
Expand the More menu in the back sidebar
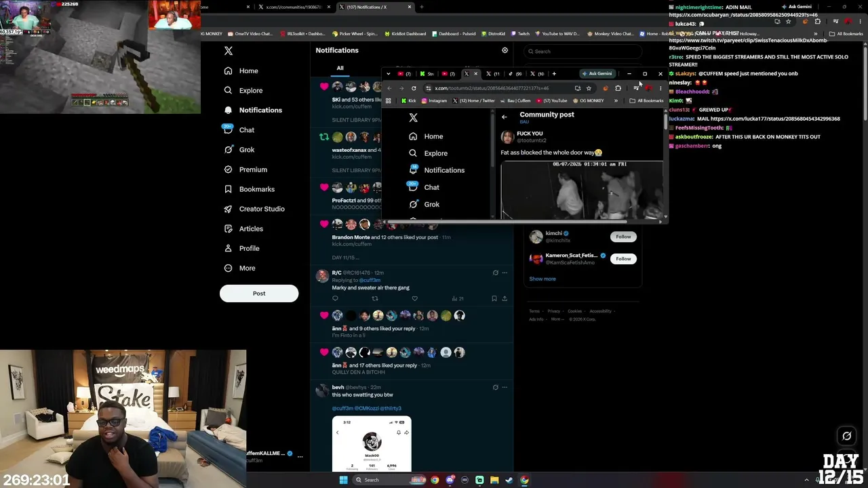point(239,268)
